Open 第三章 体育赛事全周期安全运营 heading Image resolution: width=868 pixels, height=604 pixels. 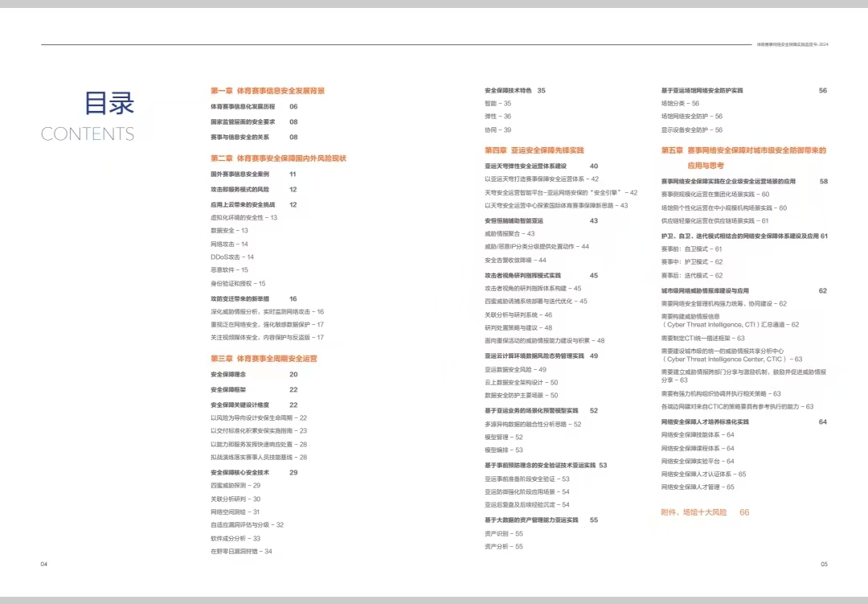(264, 358)
